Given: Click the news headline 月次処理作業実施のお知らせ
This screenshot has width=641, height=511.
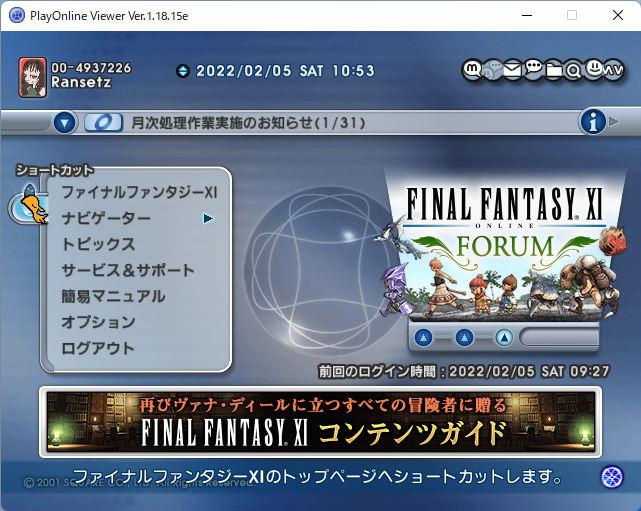Looking at the screenshot, I should click(x=248, y=123).
